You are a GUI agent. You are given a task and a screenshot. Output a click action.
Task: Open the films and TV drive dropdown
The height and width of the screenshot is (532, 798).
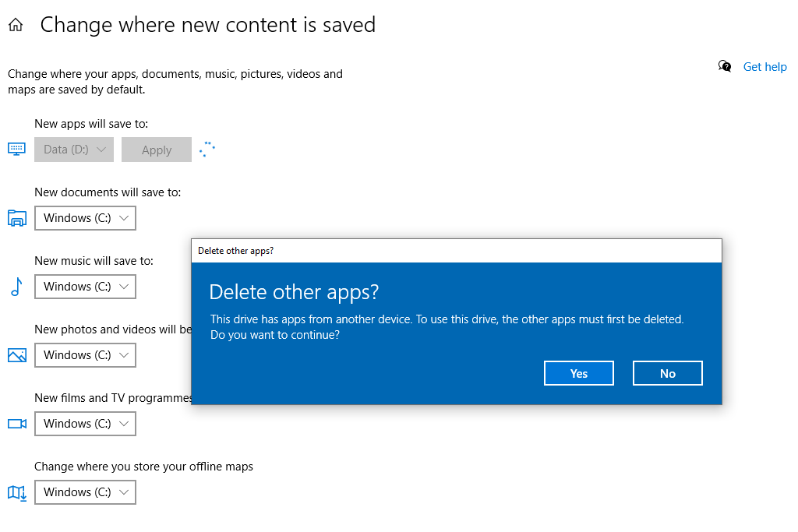(85, 424)
